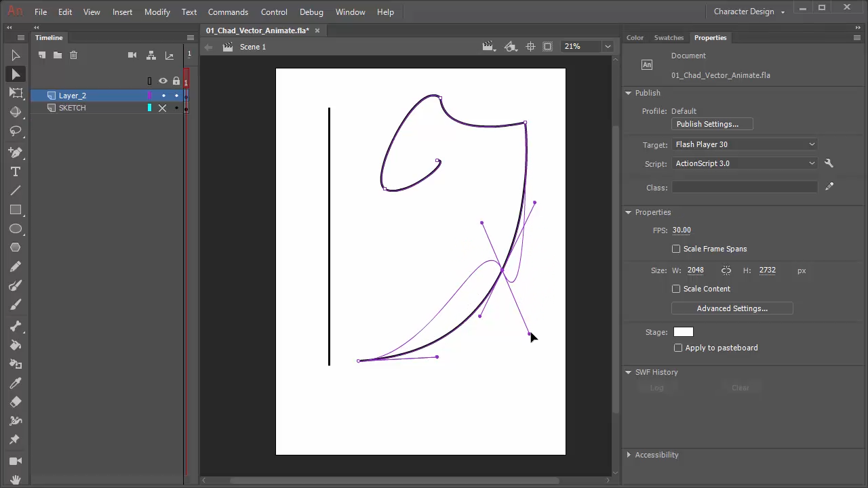The height and width of the screenshot is (488, 868).
Task: Enable the Scale Frame Spans checkbox
Action: pyautogui.click(x=676, y=249)
